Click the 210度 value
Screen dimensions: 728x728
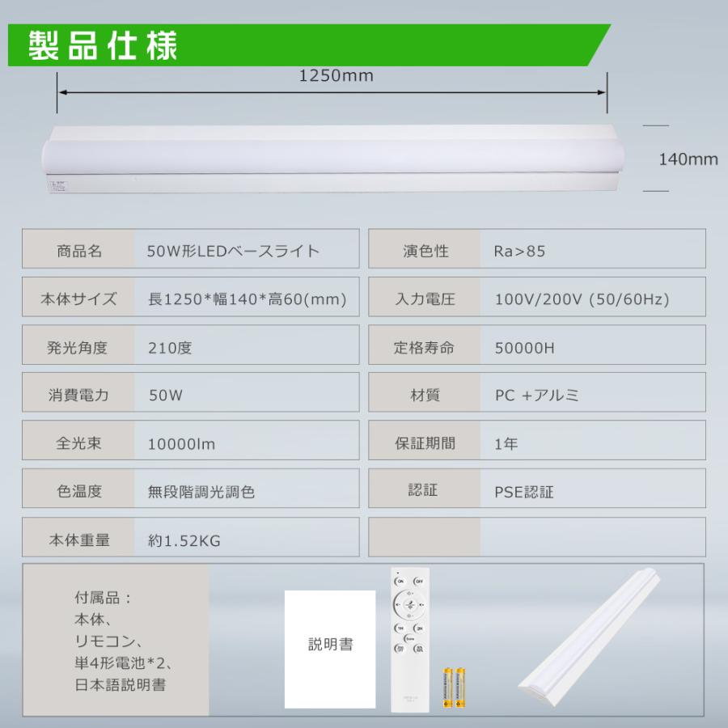tap(170, 348)
